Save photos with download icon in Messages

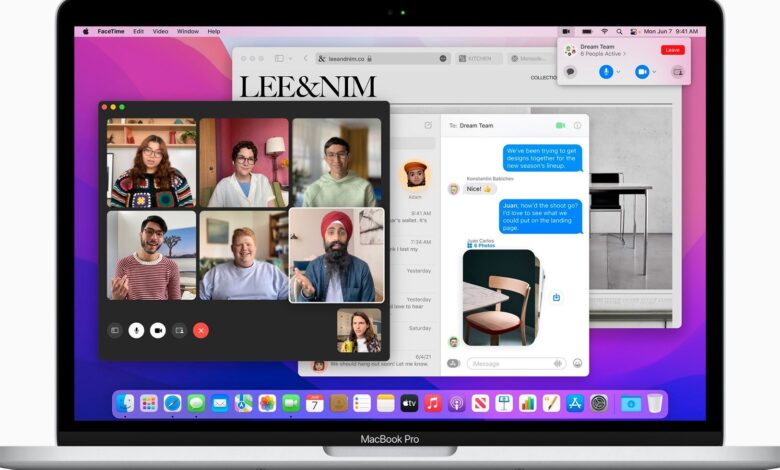click(x=556, y=297)
